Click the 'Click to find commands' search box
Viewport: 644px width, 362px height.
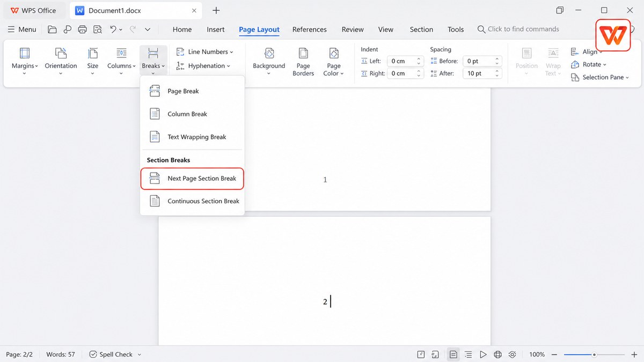[x=518, y=29]
